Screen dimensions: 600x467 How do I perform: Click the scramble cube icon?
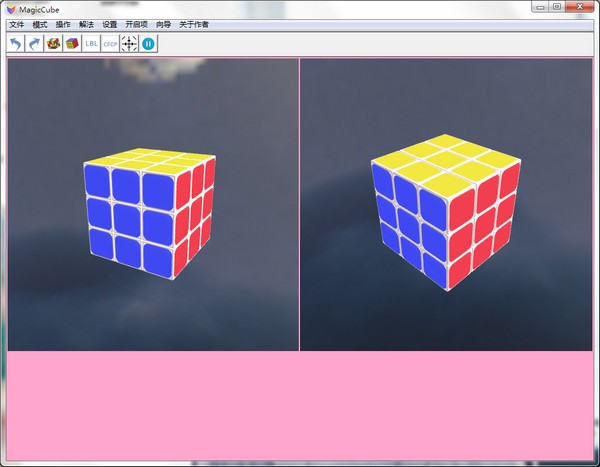(54, 44)
